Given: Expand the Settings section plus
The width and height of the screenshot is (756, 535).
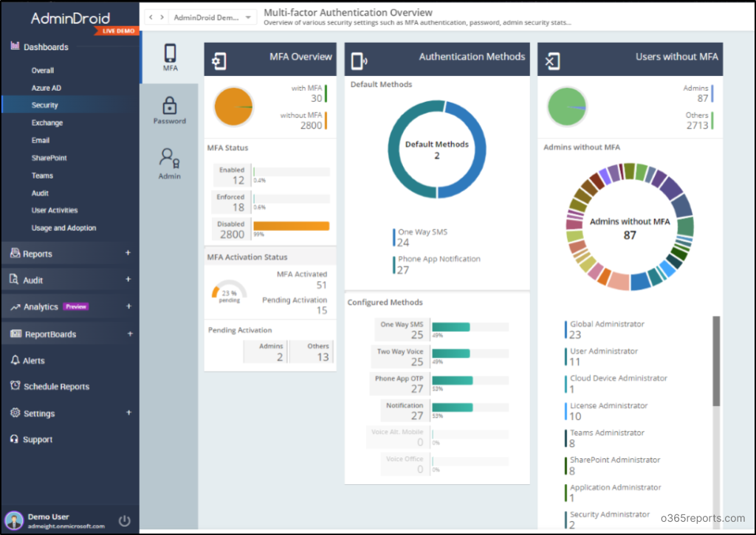Looking at the screenshot, I should click(128, 413).
